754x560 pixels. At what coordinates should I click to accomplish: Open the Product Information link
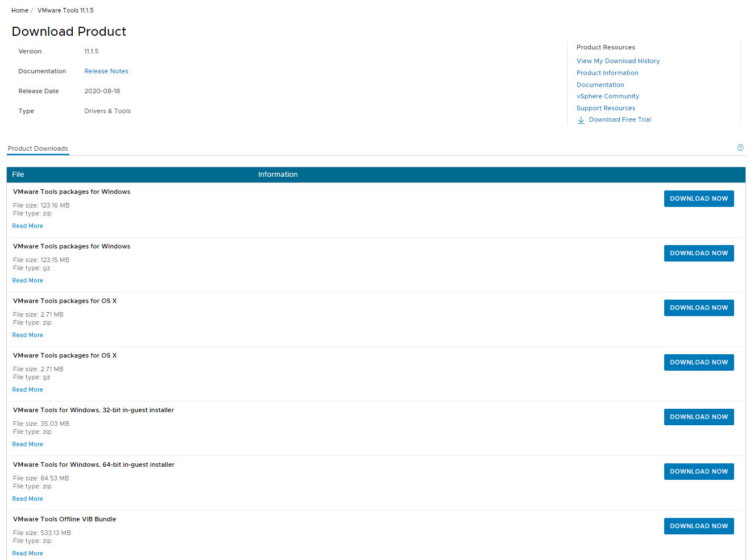pos(607,73)
